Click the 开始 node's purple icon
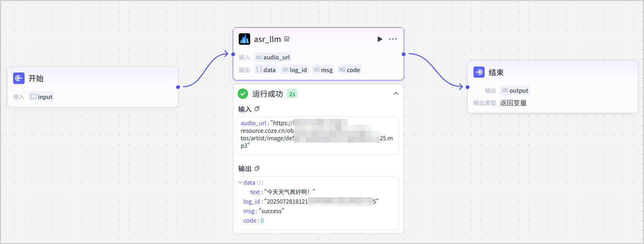The height and width of the screenshot is (244, 644). click(x=19, y=78)
